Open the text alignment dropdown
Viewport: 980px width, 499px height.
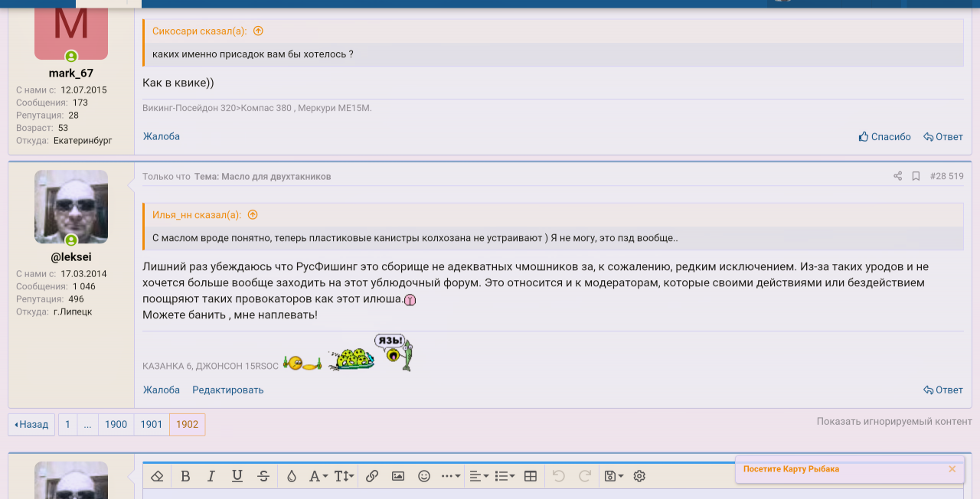(x=479, y=476)
